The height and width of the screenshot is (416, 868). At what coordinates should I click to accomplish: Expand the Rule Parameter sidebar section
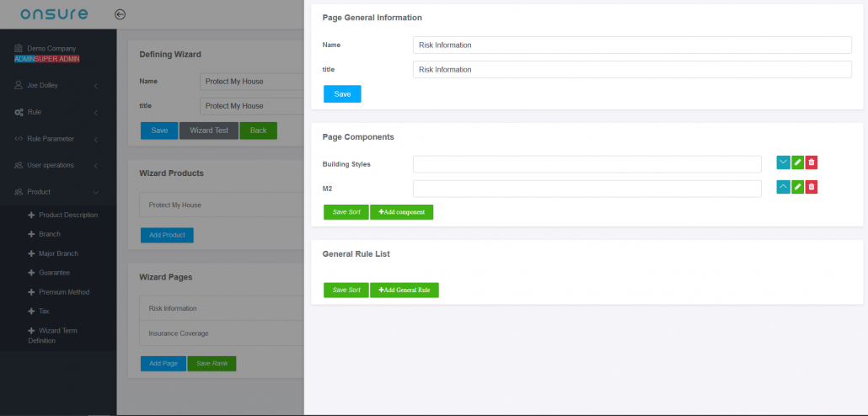pyautogui.click(x=57, y=139)
